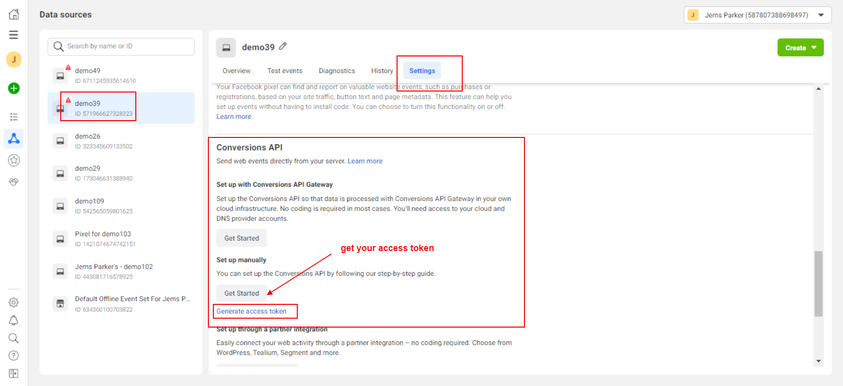The height and width of the screenshot is (386, 843).
Task: Click the icon for Jems Parker's - demo102
Action: [x=60, y=271]
